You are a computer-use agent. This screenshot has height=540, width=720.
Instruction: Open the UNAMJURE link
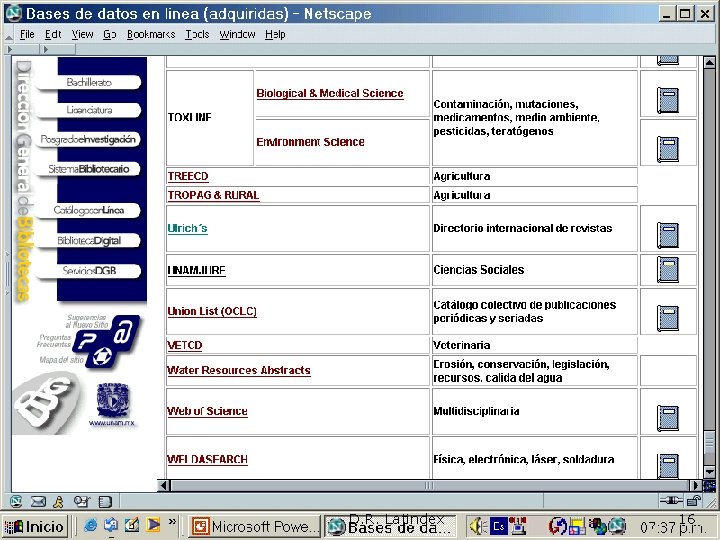[x=197, y=270]
